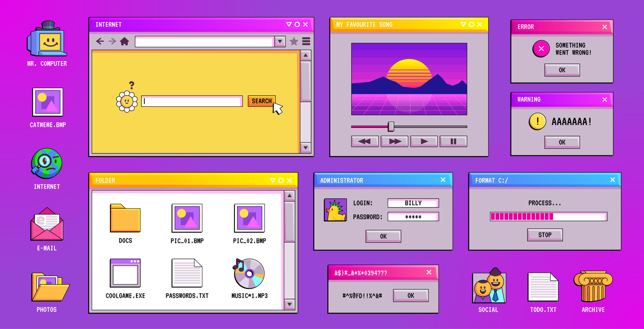This screenshot has height=329, width=644.
Task: Click the smiling flower logo
Action: [127, 101]
